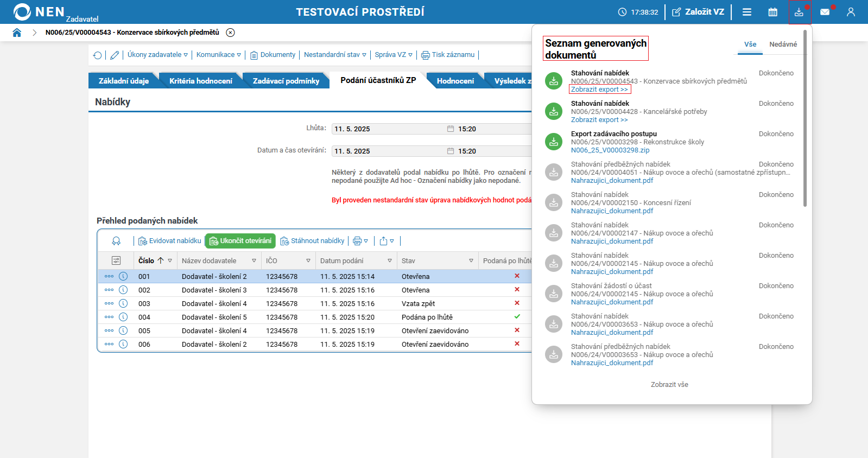Screen dimensions: 868x458
Task: Click the pencil edit icon
Action: coord(115,55)
